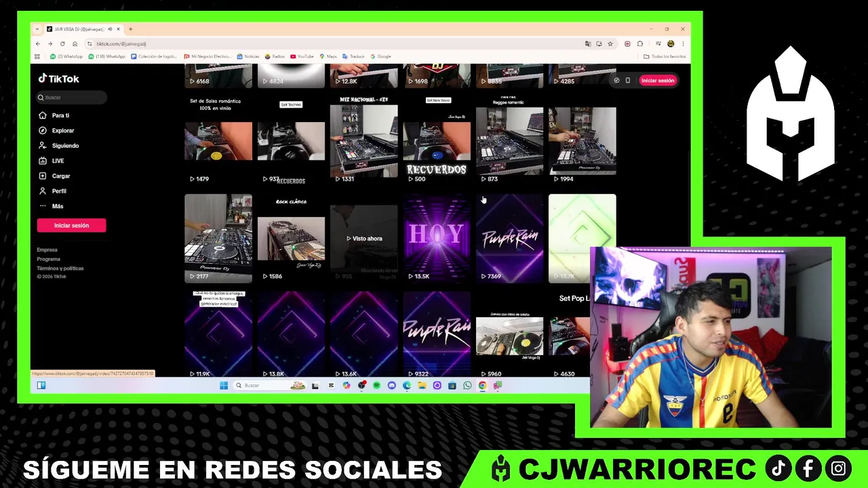Open Cargar upload page
Viewport: 868px width, 488px height.
point(54,176)
